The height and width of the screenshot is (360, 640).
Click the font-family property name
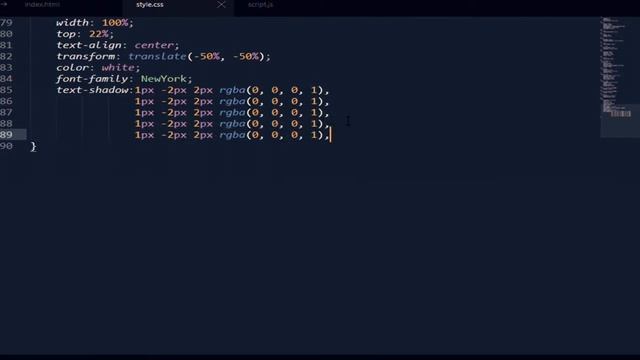[92, 79]
